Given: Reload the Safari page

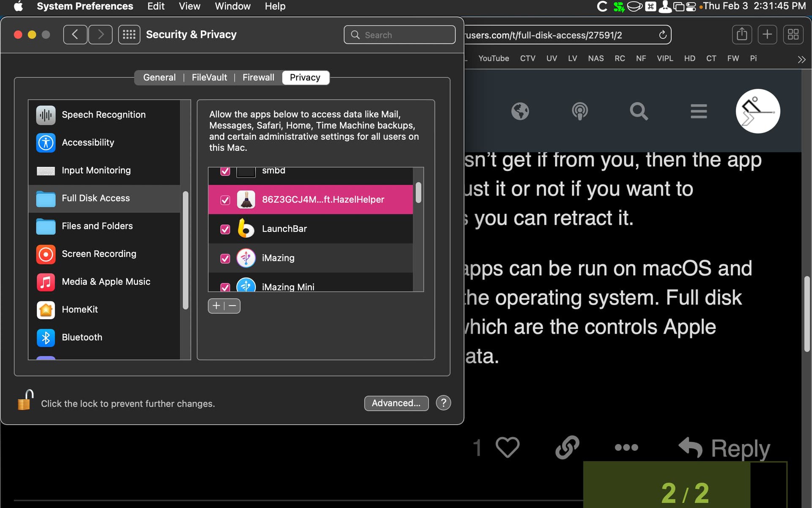Looking at the screenshot, I should [x=663, y=35].
